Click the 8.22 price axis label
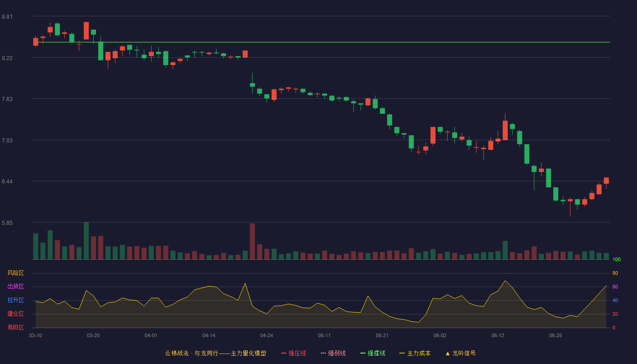Screen dimensions: 637x364 [7, 58]
